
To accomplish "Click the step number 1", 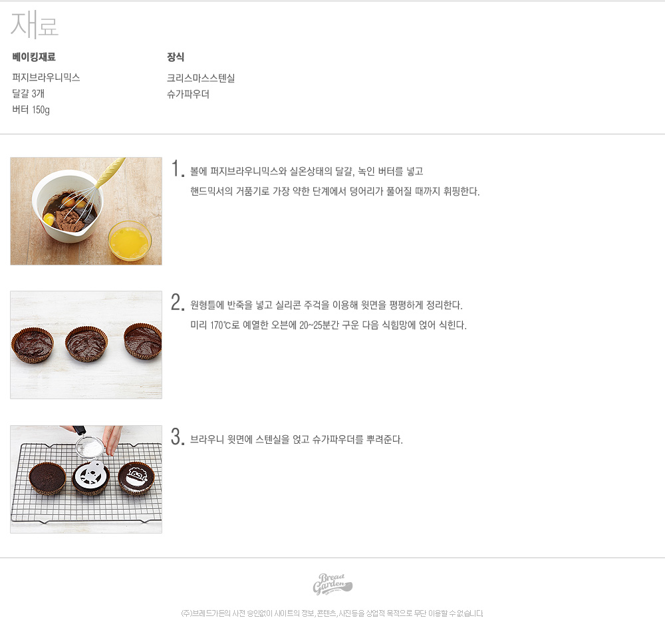I will tap(178, 168).
